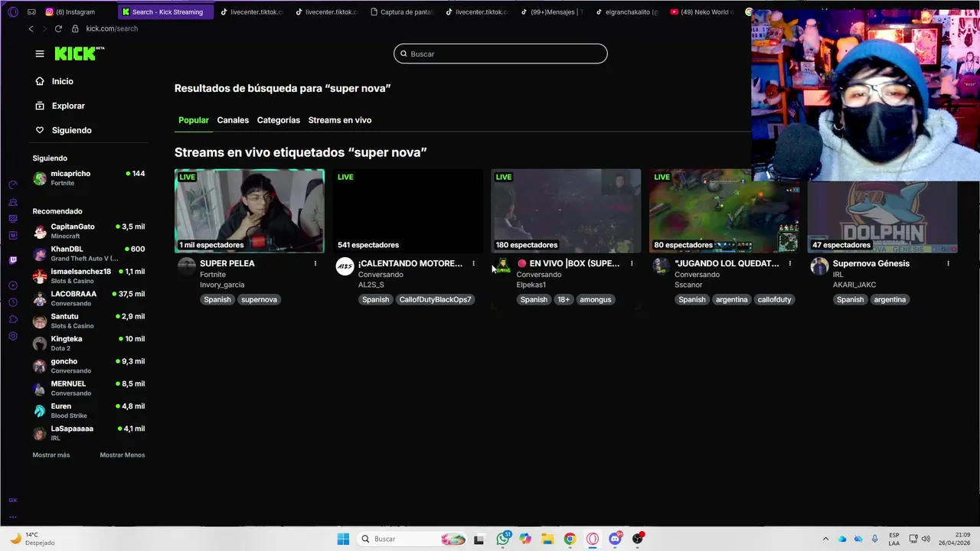Open the Explorar page

(60, 106)
